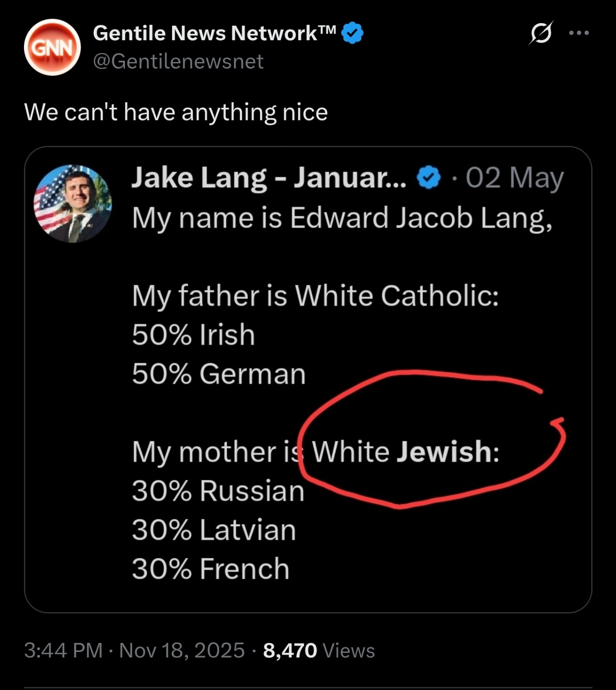The height and width of the screenshot is (690, 616).
Task: Click the GNN profile avatar
Action: 52,47
